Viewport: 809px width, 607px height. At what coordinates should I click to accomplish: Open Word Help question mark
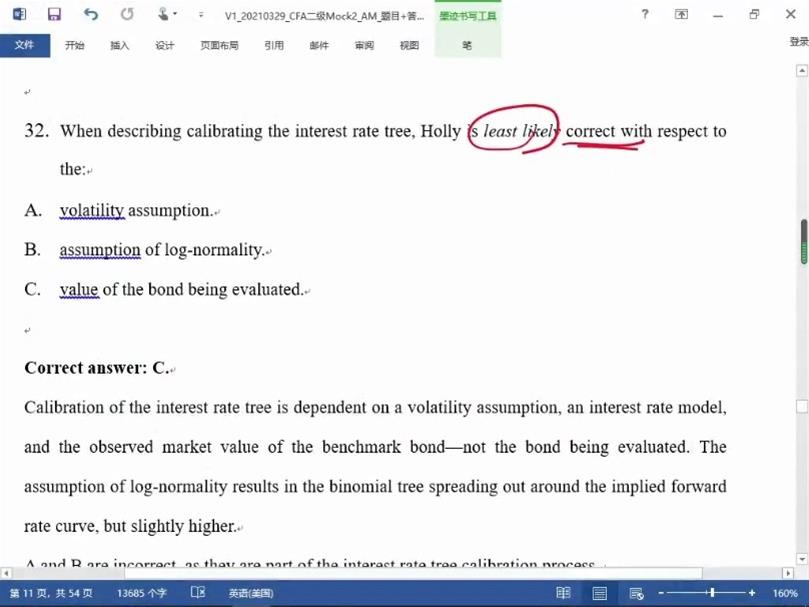coord(645,14)
